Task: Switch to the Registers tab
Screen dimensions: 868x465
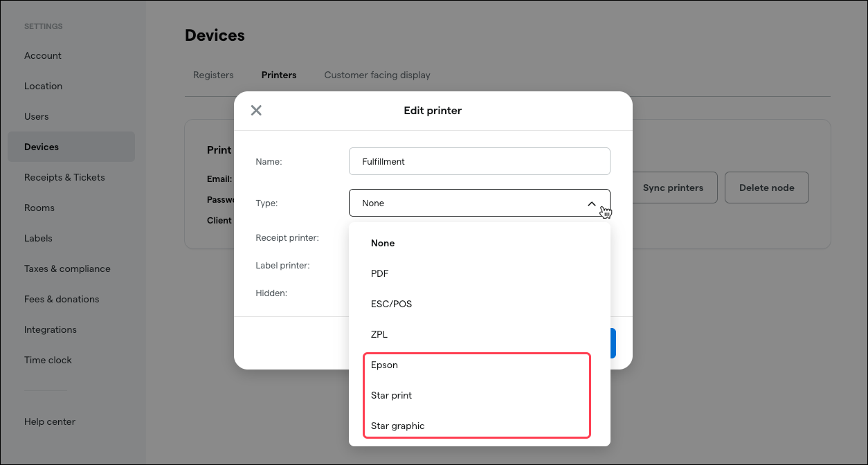Action: point(213,75)
